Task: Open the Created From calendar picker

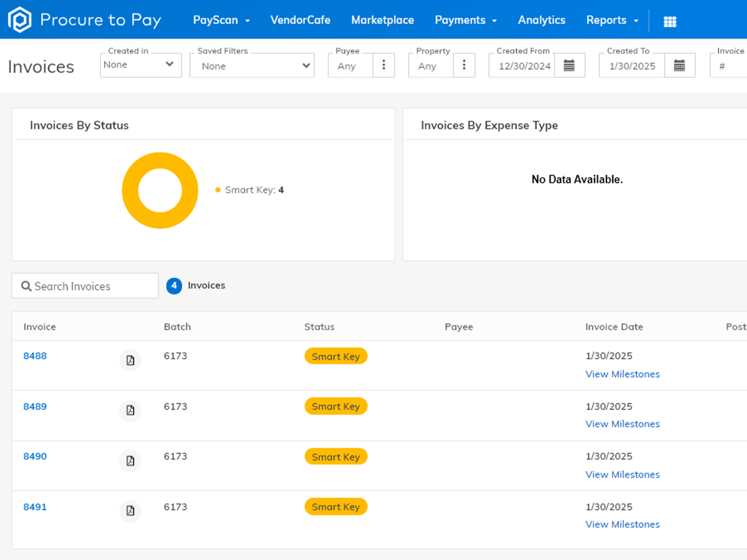Action: point(569,65)
